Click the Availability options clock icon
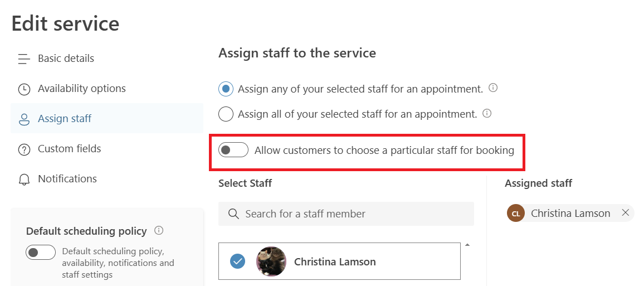Screen dimensions: 644x286 [24, 89]
